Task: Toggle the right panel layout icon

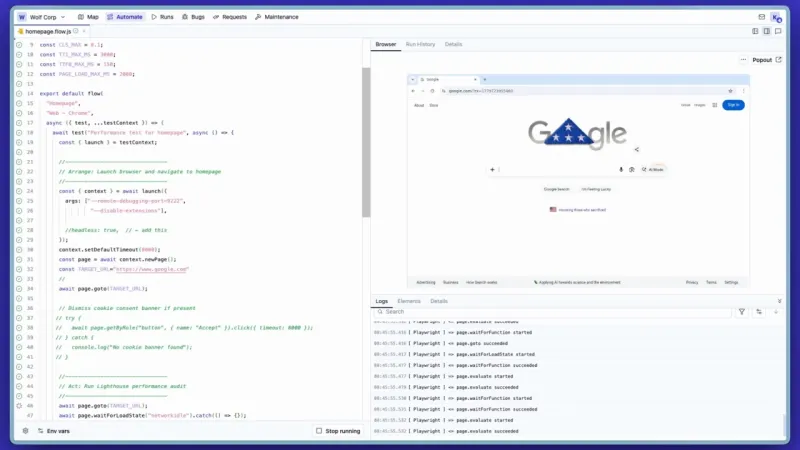Action: tap(766, 31)
